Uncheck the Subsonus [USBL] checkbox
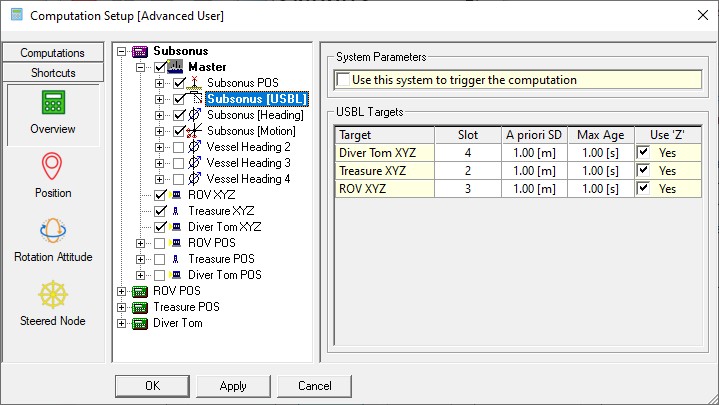 point(179,99)
